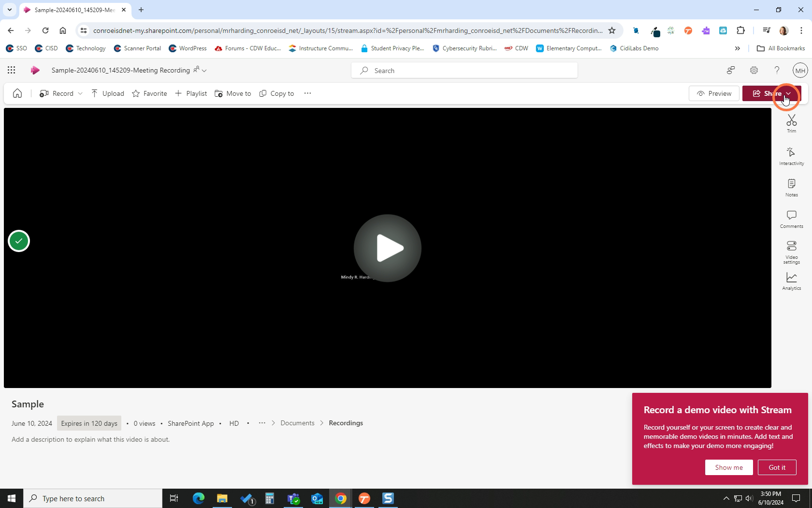The image size is (812, 508).
Task: Open the MH account profile
Action: click(800, 70)
